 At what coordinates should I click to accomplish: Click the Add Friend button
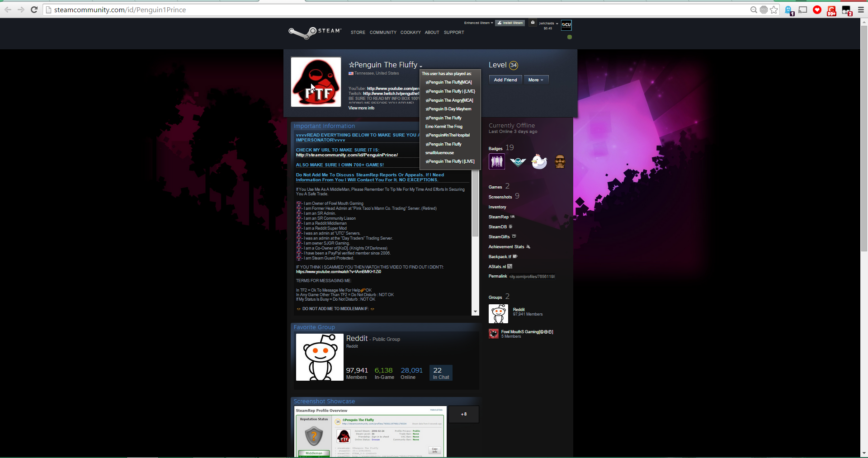[x=505, y=80]
